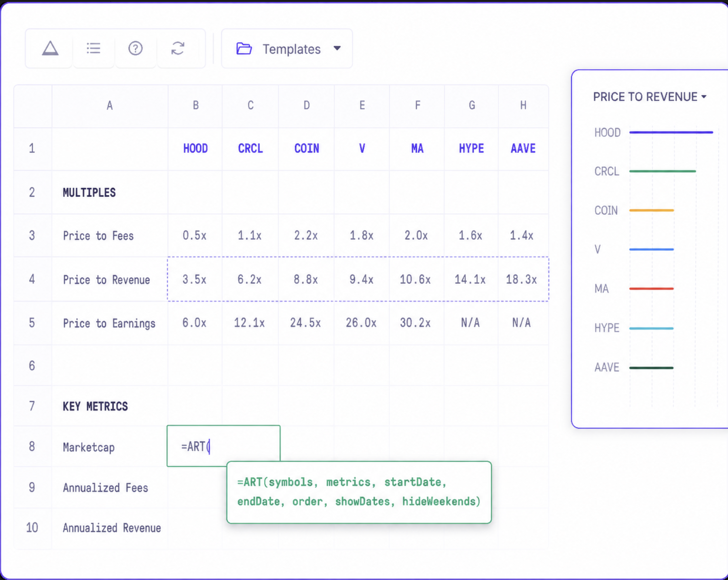Click the AAVE chart legend label

point(607,367)
